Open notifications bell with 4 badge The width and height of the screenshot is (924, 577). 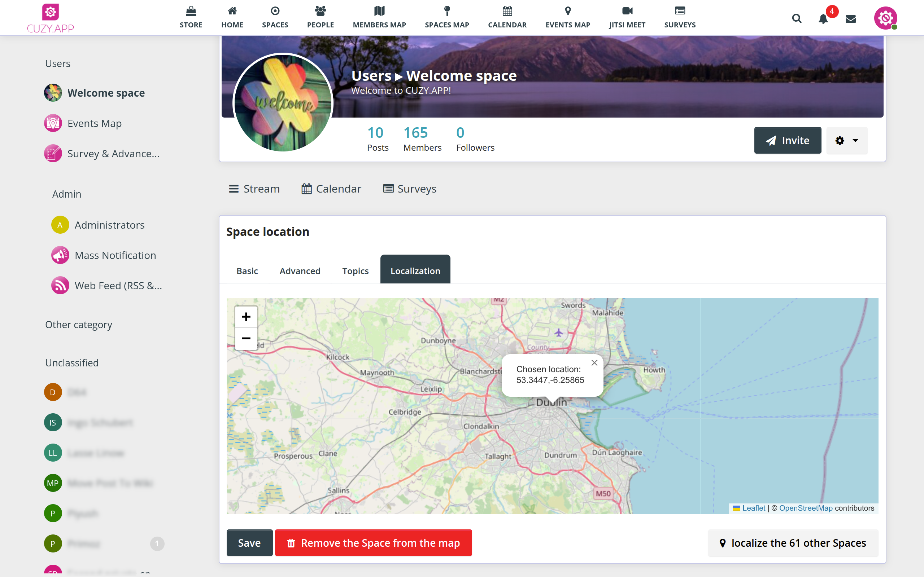[x=823, y=18]
